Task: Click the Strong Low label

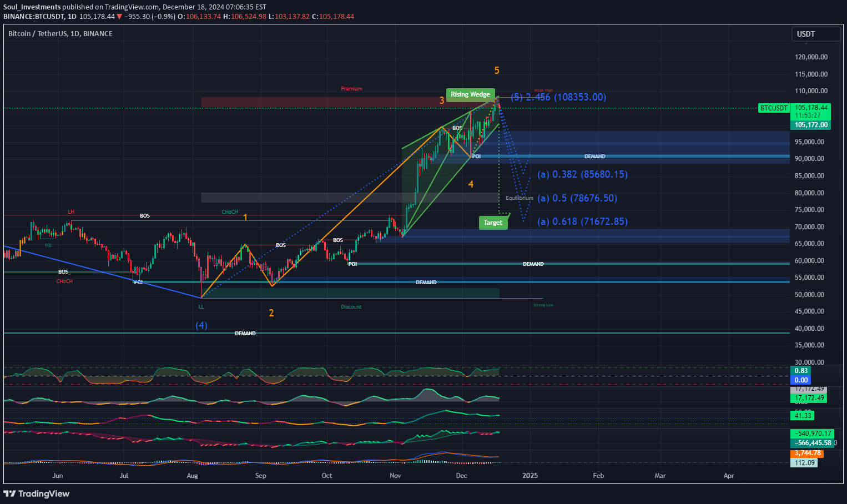Action: pos(543,305)
